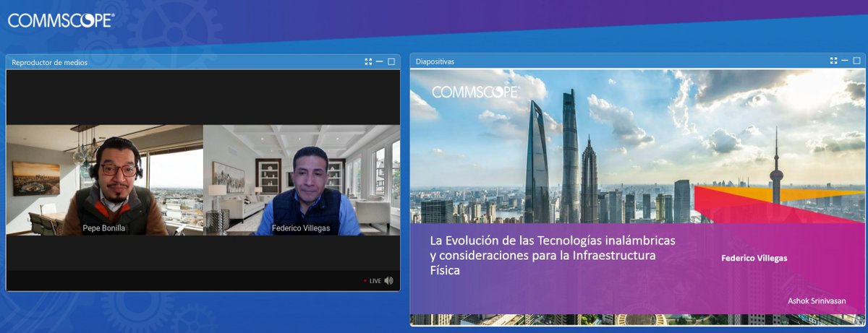Select the Diapositivas panel title
Screen dimensions: 868x333
click(x=435, y=62)
